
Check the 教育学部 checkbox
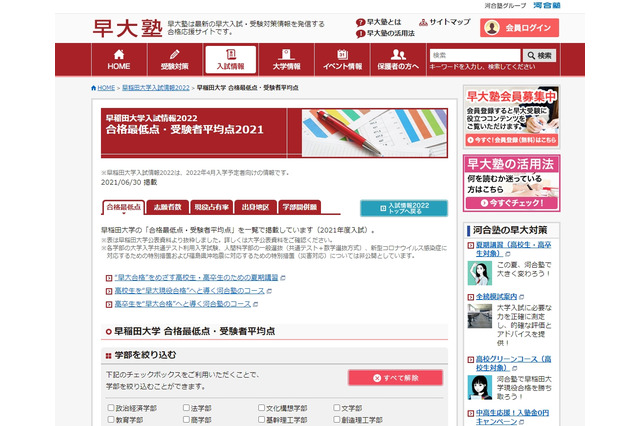(x=111, y=419)
